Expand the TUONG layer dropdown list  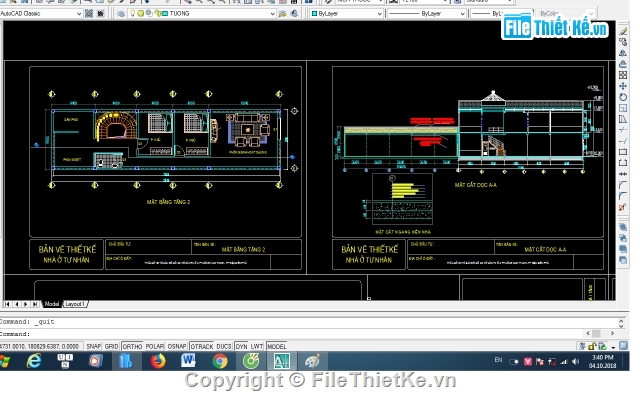coord(272,13)
